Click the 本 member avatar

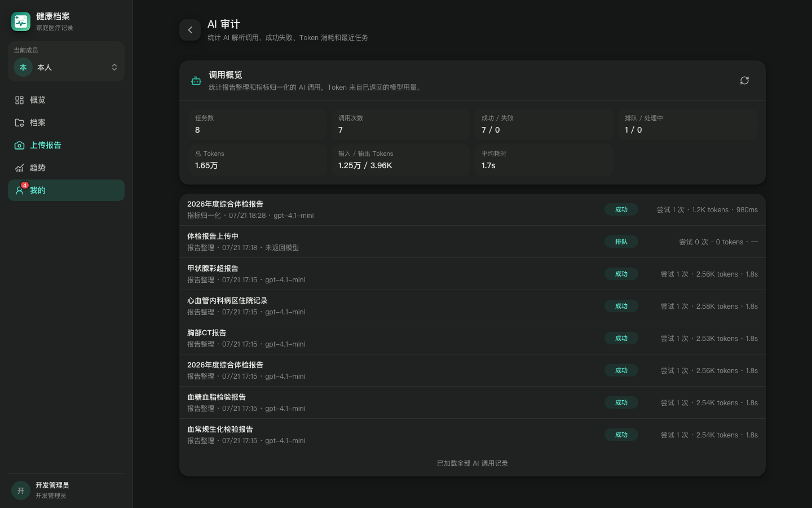coord(23,67)
